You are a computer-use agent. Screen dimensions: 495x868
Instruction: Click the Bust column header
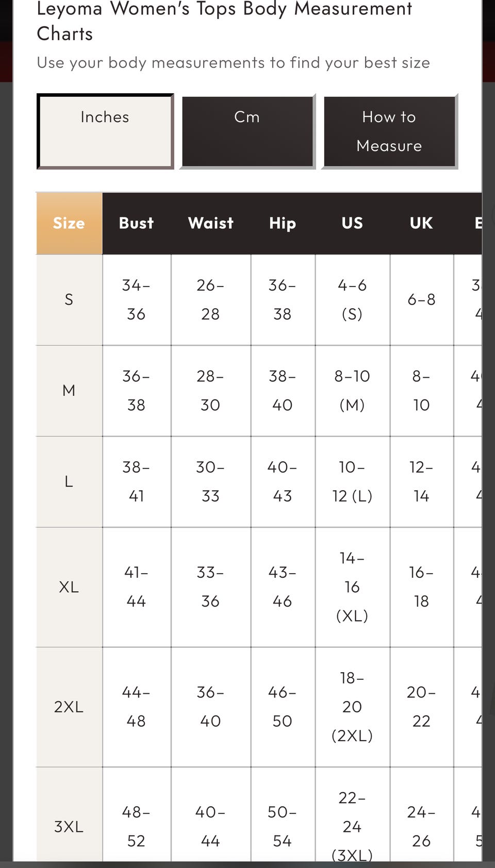click(x=136, y=223)
